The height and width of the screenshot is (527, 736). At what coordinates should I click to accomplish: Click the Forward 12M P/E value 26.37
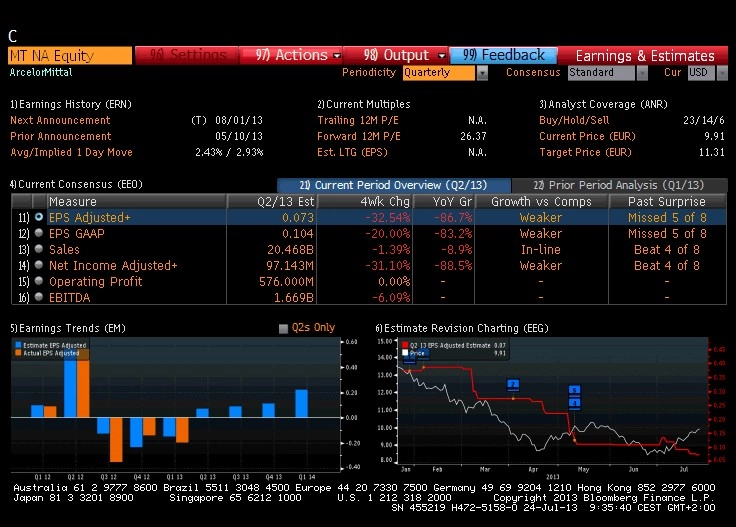(x=473, y=136)
